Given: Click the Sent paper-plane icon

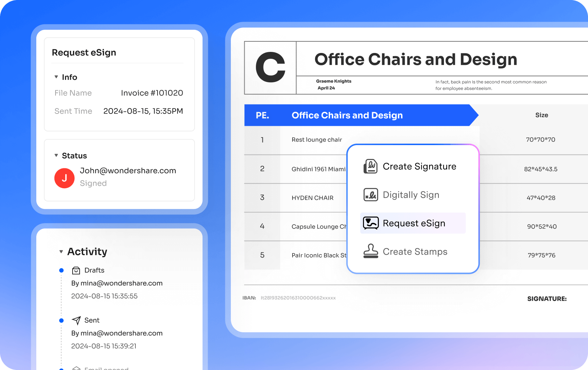Looking at the screenshot, I should (x=76, y=320).
